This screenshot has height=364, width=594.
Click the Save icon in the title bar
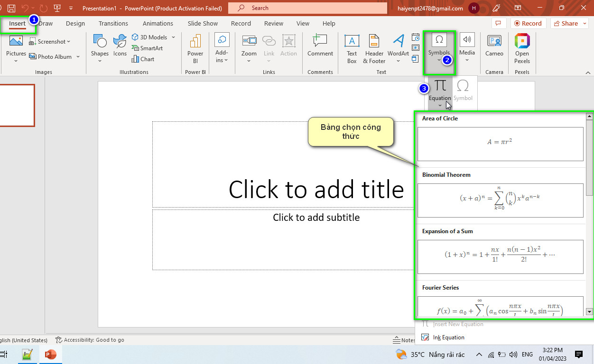pos(11,8)
